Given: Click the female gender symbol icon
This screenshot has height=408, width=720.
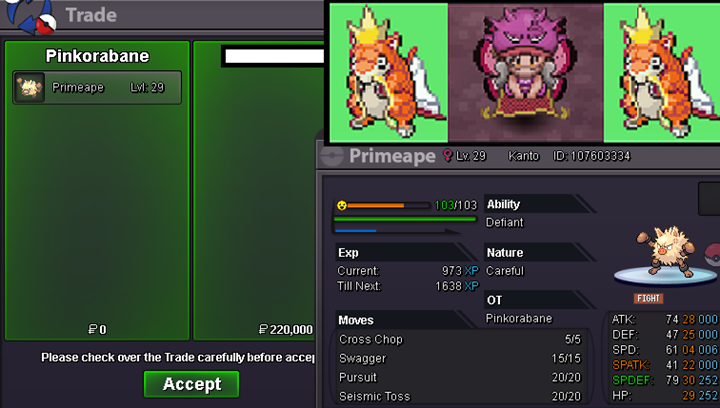Looking at the screenshot, I should pyautogui.click(x=447, y=156).
